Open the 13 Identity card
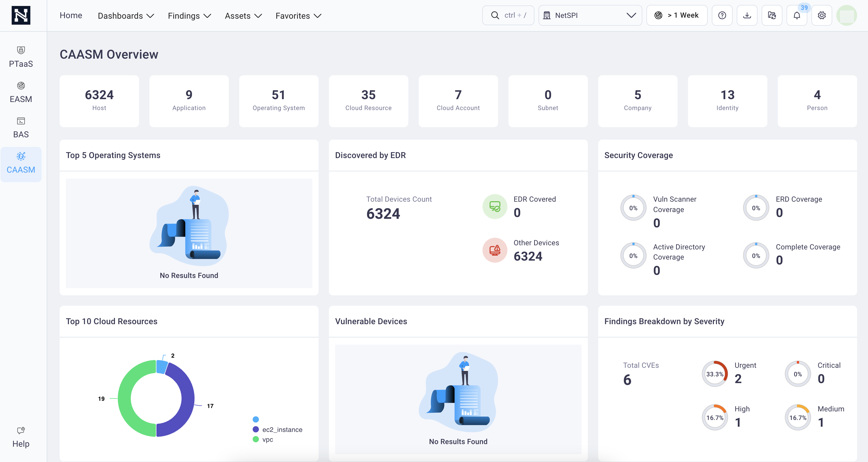 pos(727,101)
